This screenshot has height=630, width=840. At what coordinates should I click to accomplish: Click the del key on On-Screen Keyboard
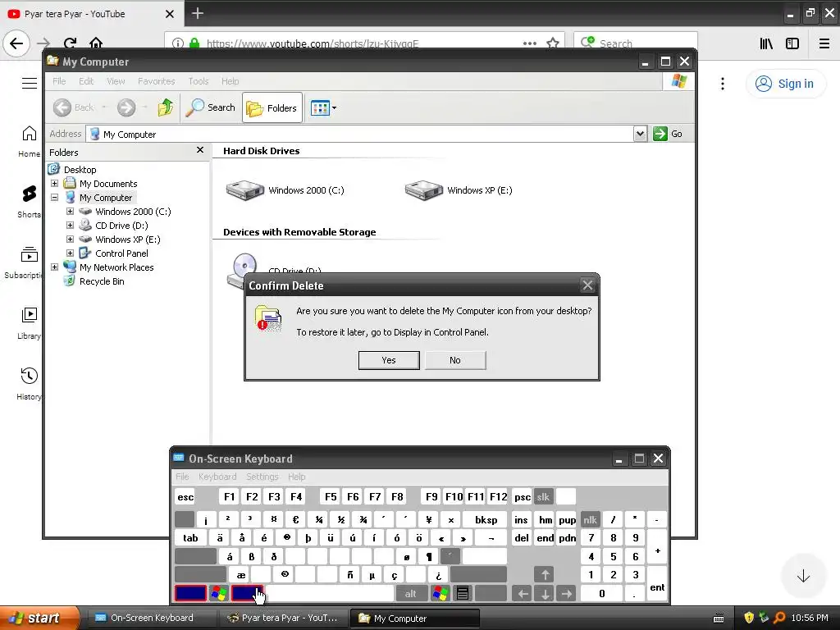coord(521,538)
